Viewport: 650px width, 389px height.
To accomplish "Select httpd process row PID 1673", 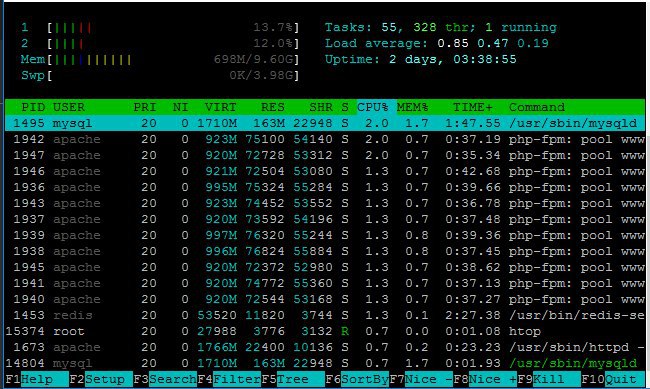I will 325,347.
